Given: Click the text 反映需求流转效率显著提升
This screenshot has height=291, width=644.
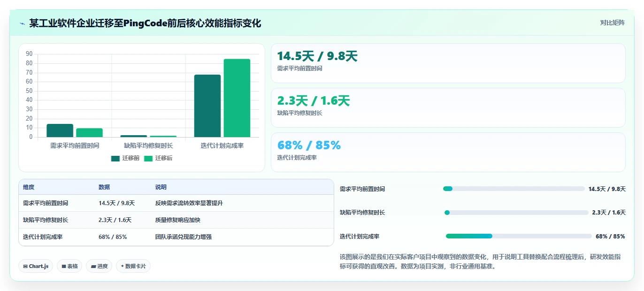Looking at the screenshot, I should click(189, 203).
